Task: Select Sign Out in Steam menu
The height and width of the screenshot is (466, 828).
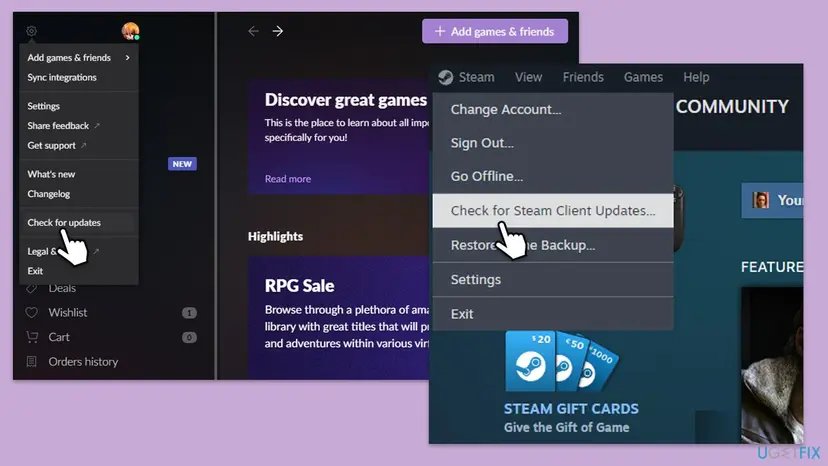Action: click(x=553, y=143)
